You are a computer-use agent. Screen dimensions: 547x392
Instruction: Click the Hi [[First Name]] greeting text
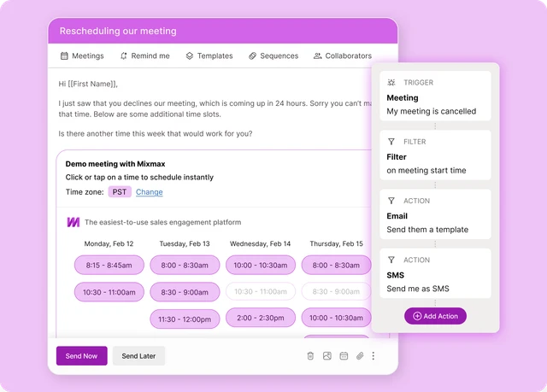(88, 84)
